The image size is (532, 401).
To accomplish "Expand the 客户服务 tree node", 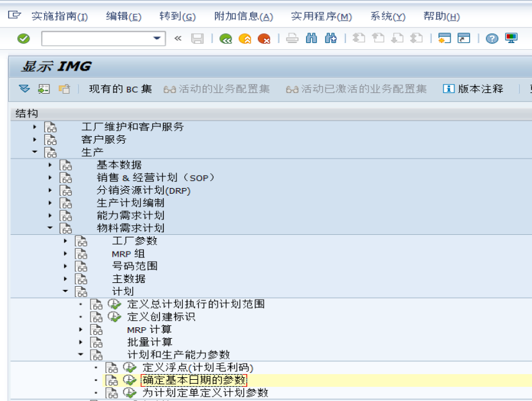I will (35, 139).
